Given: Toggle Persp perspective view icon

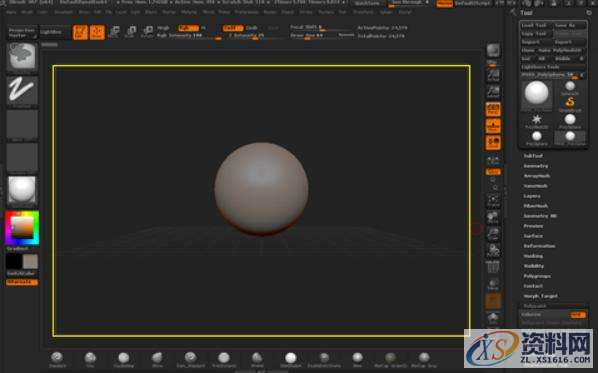Looking at the screenshot, I should 493,109.
